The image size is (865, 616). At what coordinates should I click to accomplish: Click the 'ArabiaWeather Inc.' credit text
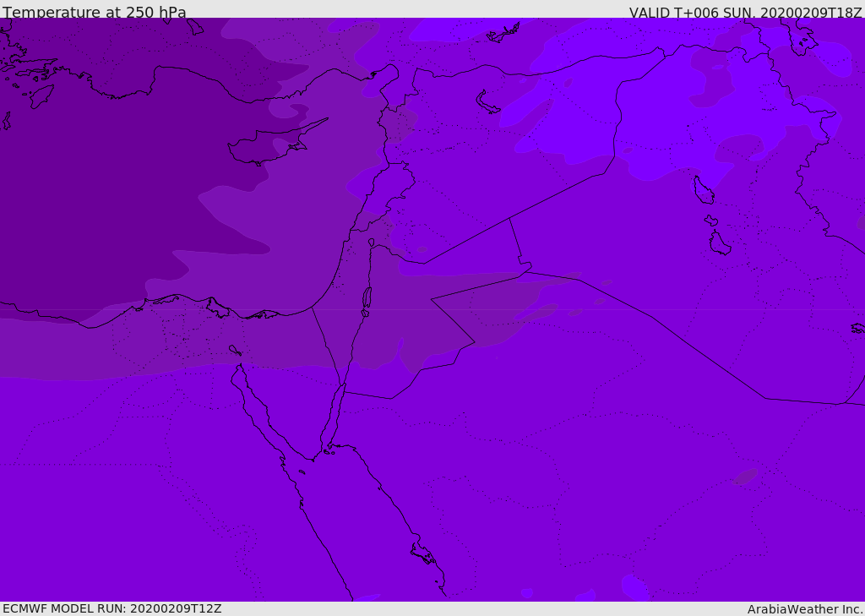point(805,609)
